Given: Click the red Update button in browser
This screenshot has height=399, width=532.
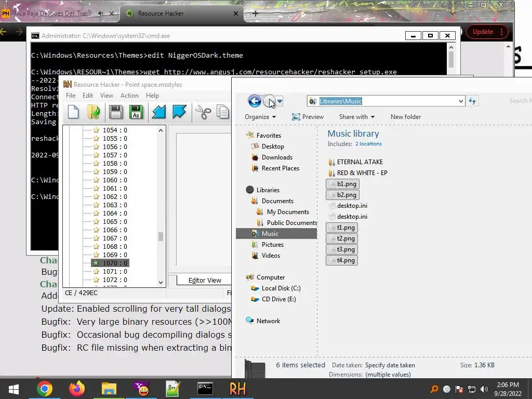Looking at the screenshot, I should (487, 32).
